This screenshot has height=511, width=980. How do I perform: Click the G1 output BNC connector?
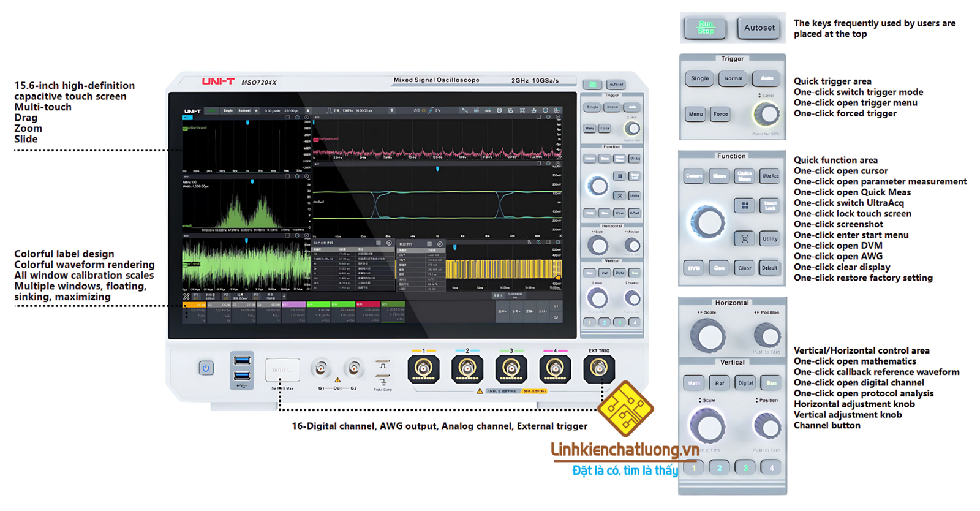coord(321,369)
